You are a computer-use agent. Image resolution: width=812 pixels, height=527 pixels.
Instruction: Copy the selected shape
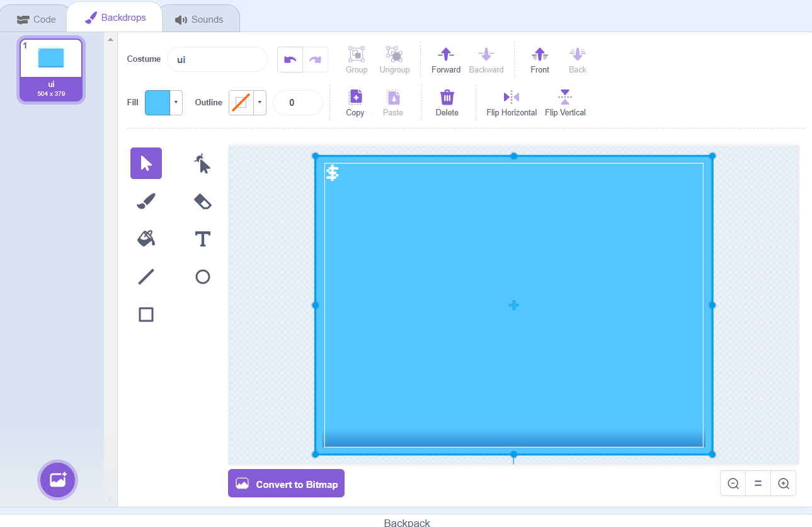pos(355,103)
